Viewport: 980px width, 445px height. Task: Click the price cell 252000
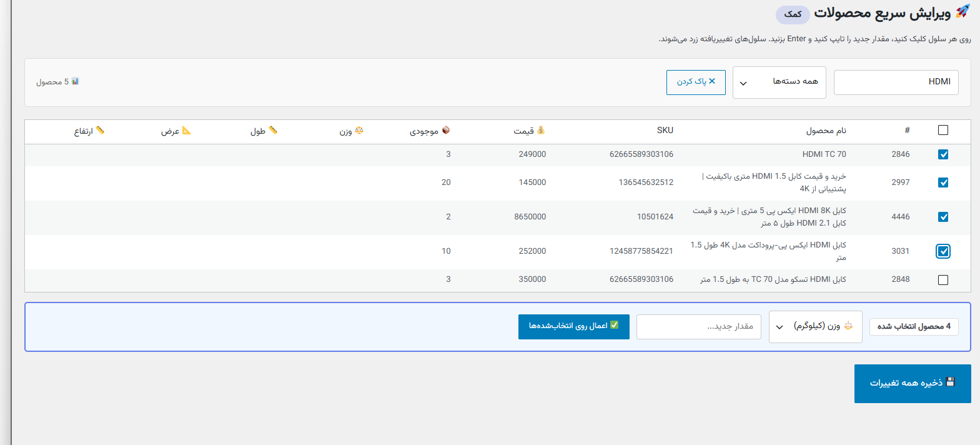[x=532, y=251]
